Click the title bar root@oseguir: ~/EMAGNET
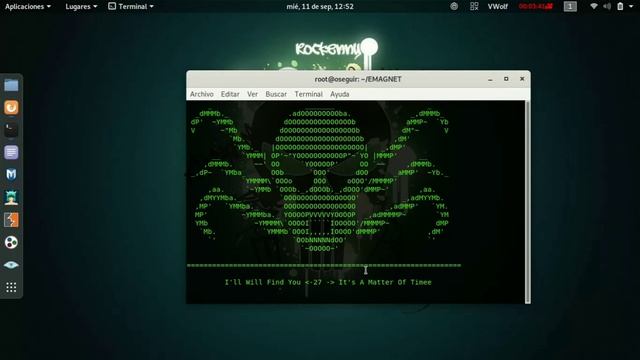640x360 pixels. pyautogui.click(x=358, y=79)
